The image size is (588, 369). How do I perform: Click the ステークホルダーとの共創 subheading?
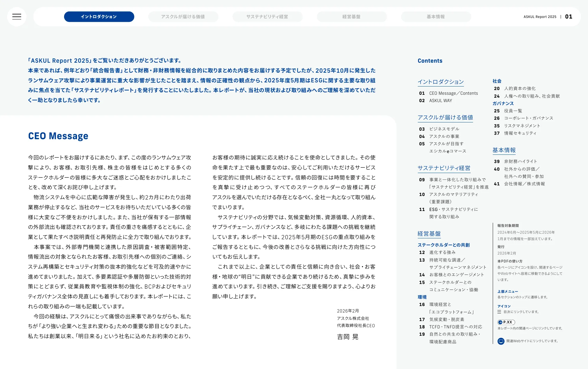tap(444, 245)
